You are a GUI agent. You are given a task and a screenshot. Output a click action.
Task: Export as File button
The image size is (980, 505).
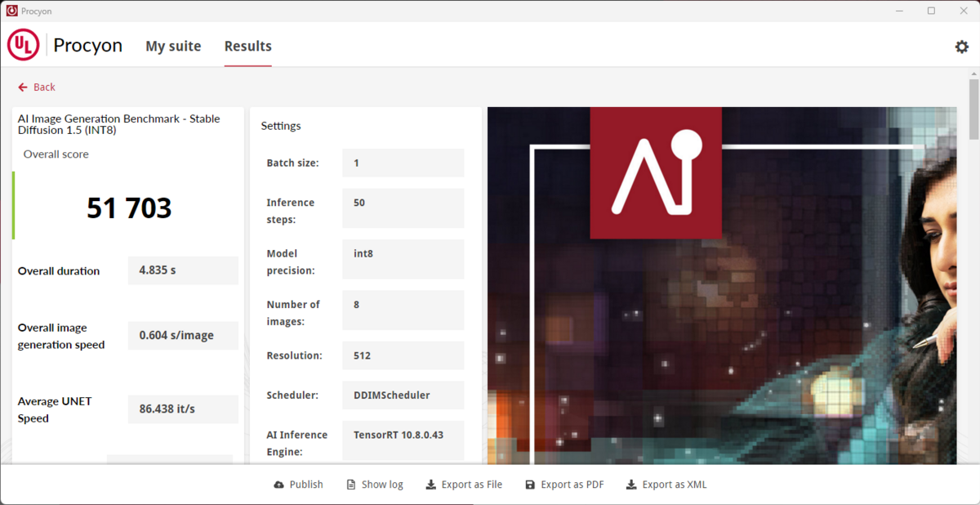coord(464,485)
